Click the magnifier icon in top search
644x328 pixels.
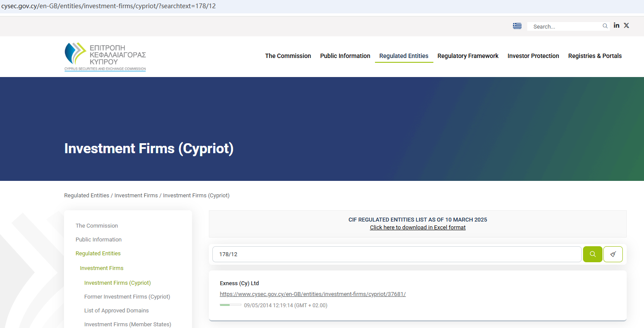(605, 26)
